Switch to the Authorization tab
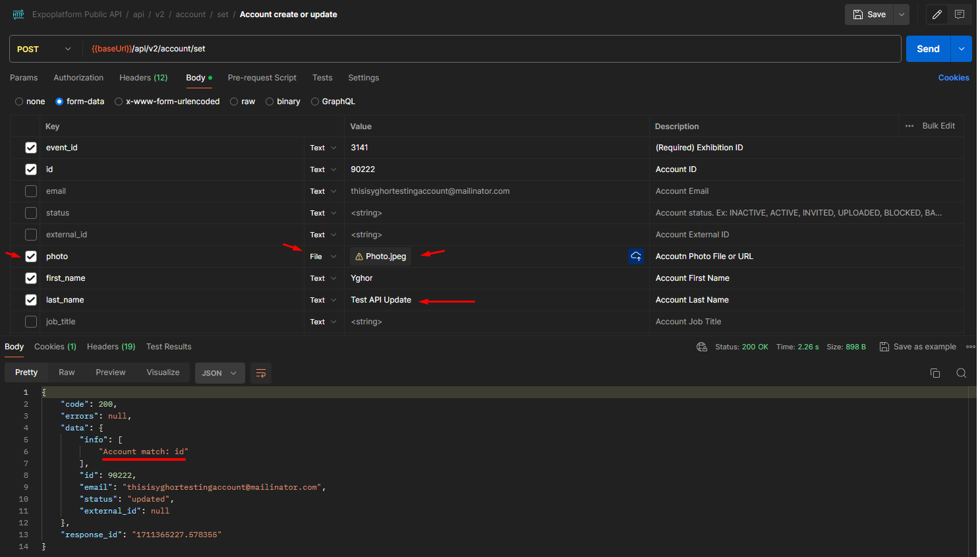The image size is (980, 557). (78, 78)
